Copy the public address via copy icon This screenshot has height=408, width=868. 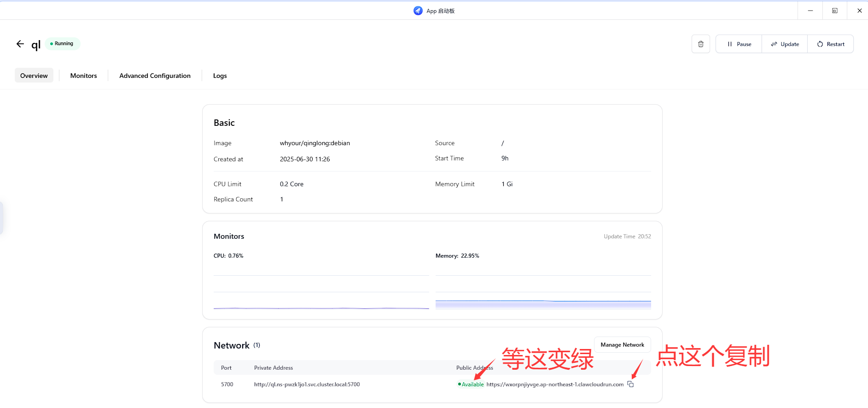coord(630,384)
